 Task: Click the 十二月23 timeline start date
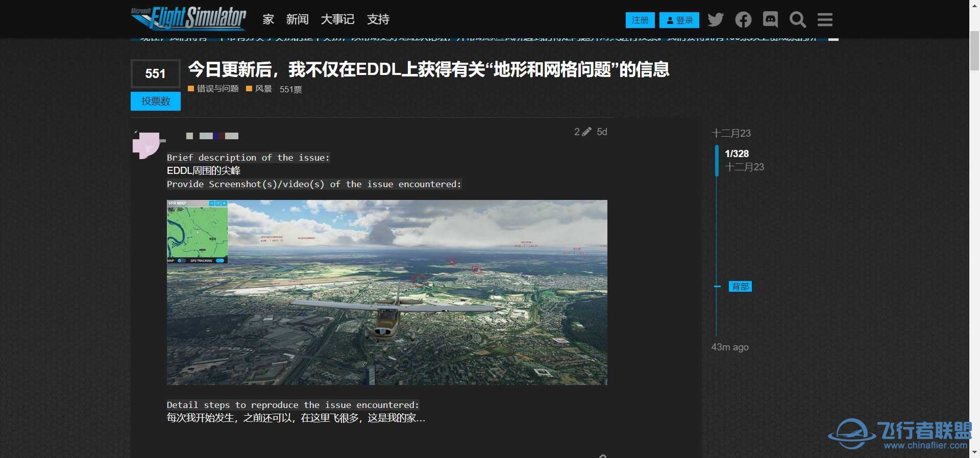(x=731, y=133)
